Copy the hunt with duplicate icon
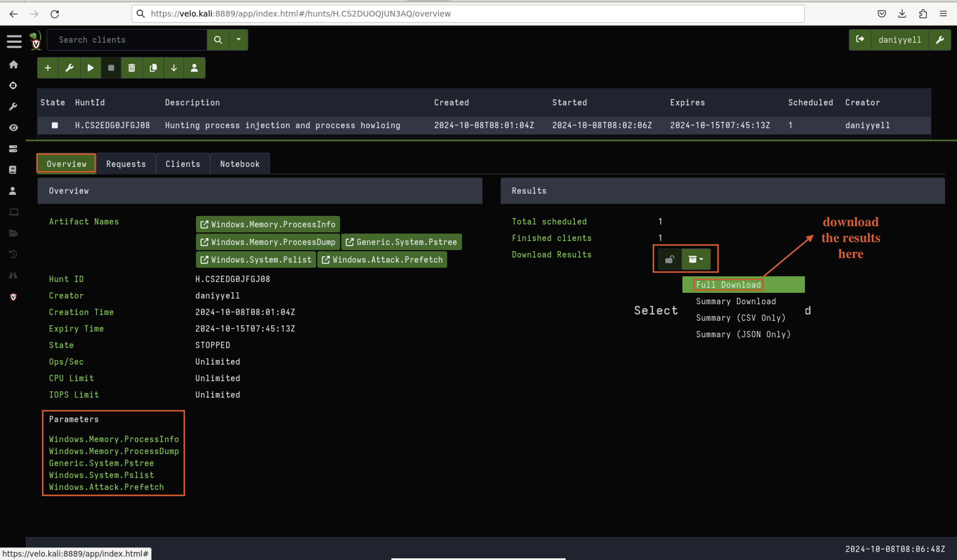Viewport: 957px width, 560px height. tap(153, 68)
